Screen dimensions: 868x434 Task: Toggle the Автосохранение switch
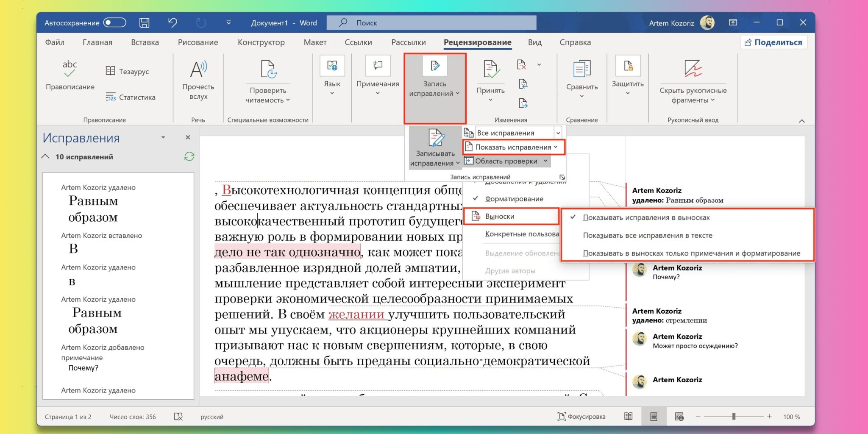pyautogui.click(x=115, y=23)
